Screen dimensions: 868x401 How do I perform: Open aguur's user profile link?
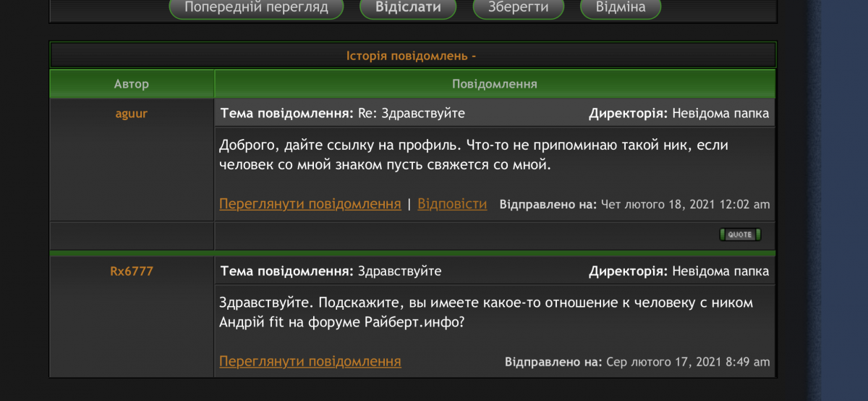pyautogui.click(x=132, y=113)
